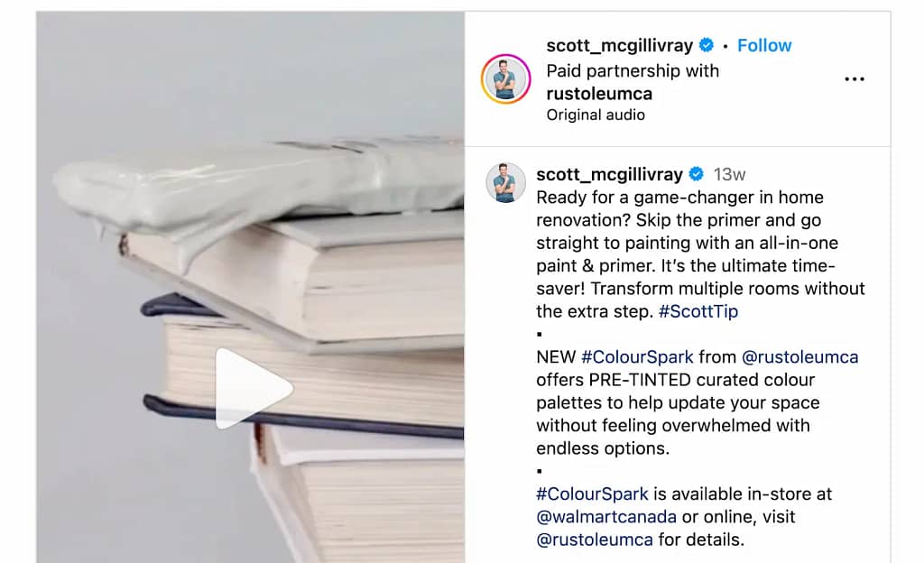Open the caption's scott_mcgillivray username
Viewport: 924px width, 563px height.
(x=609, y=174)
